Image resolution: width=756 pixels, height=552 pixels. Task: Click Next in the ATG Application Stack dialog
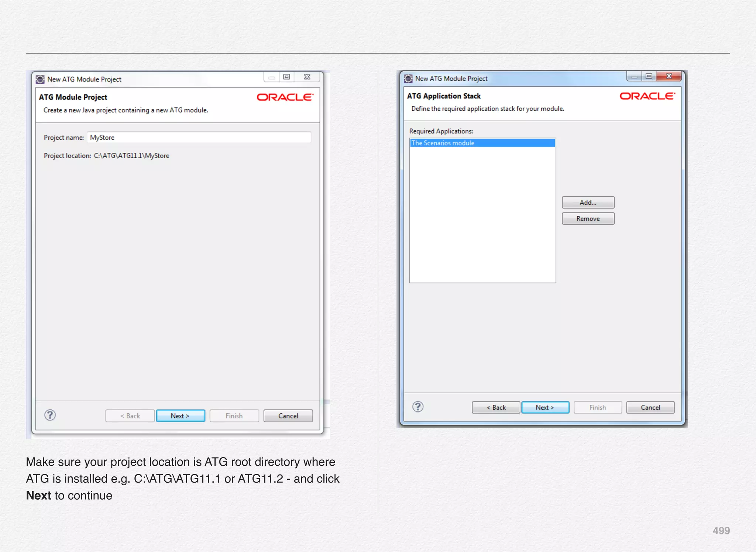[545, 407]
